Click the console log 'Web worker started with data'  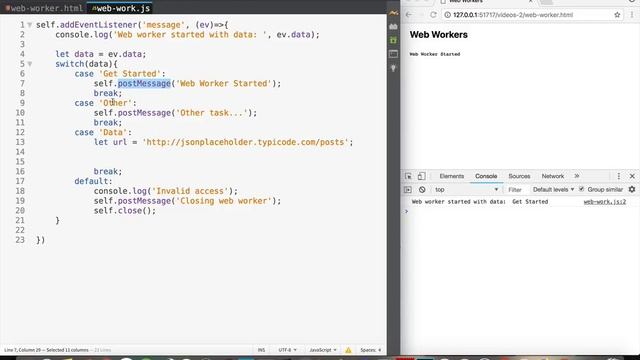480,202
